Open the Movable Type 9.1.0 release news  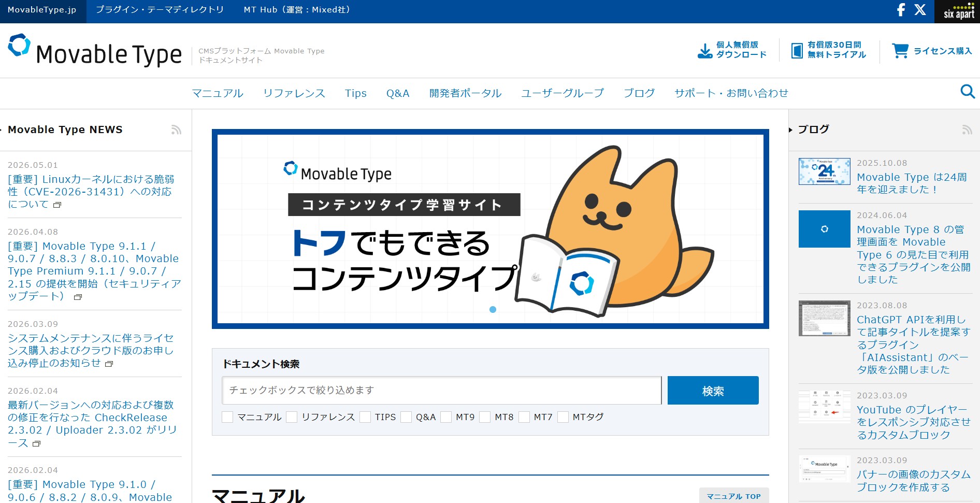tap(90, 491)
